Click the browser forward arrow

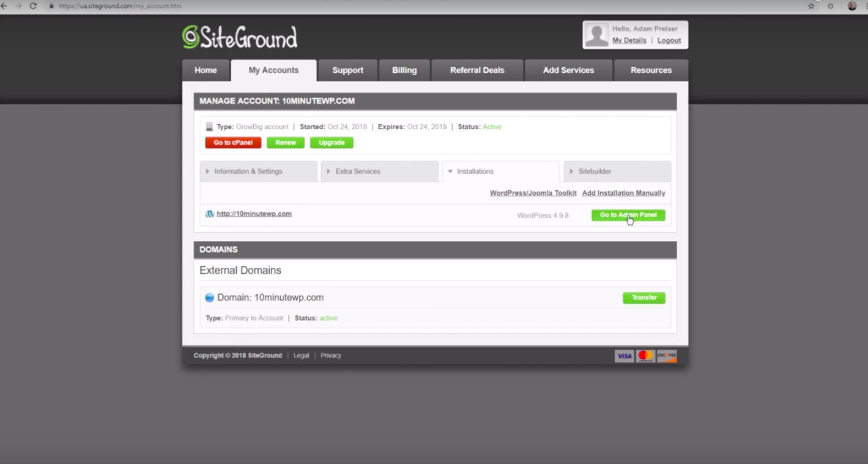click(x=18, y=6)
